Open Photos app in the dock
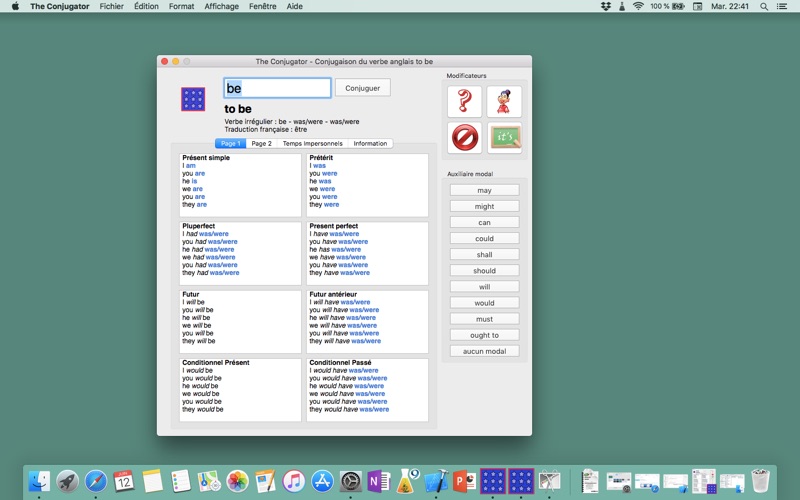The image size is (800, 500). [237, 481]
